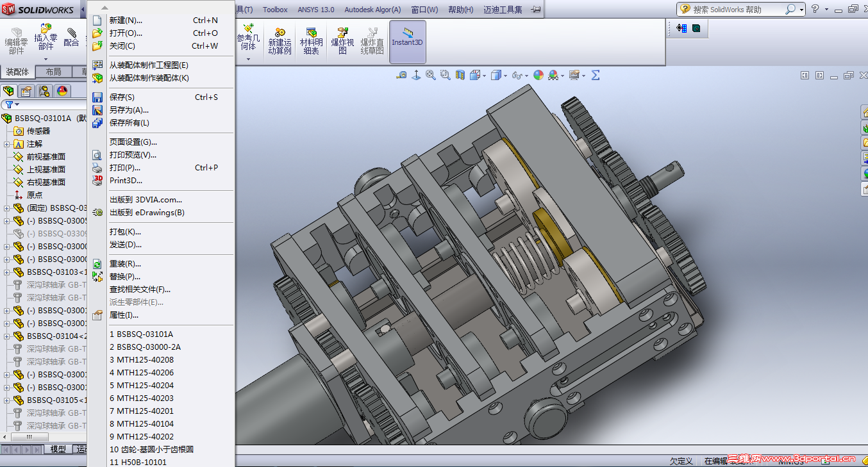Select 前视基准面 (Front Plane) in tree

(x=46, y=157)
